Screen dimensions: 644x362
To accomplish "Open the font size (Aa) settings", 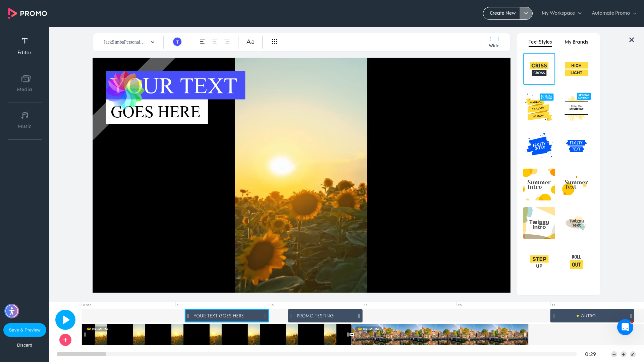I will point(250,42).
